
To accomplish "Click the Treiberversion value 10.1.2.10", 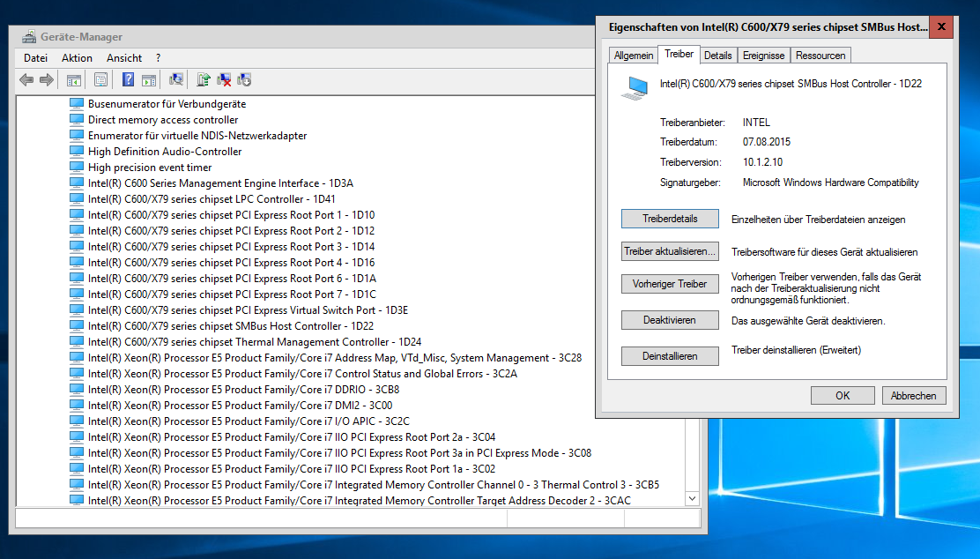I will (x=762, y=162).
